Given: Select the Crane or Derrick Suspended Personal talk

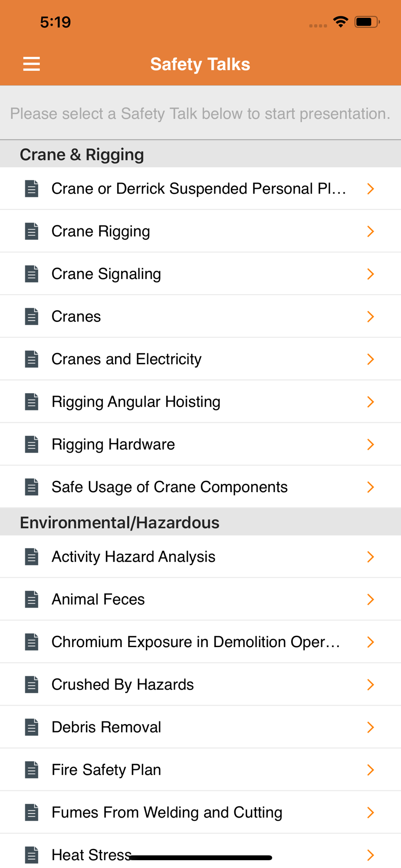Looking at the screenshot, I should [x=198, y=189].
